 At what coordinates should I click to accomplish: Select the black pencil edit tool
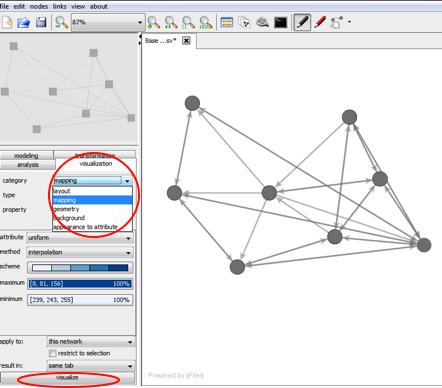(302, 22)
